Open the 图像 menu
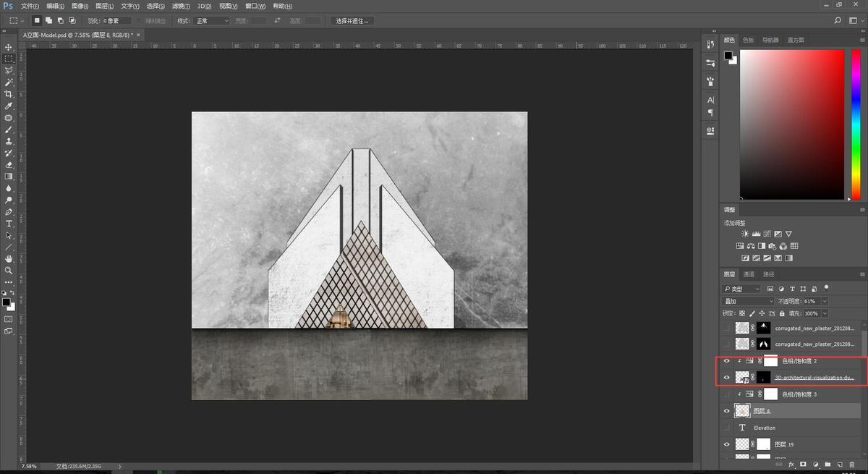 (80, 6)
